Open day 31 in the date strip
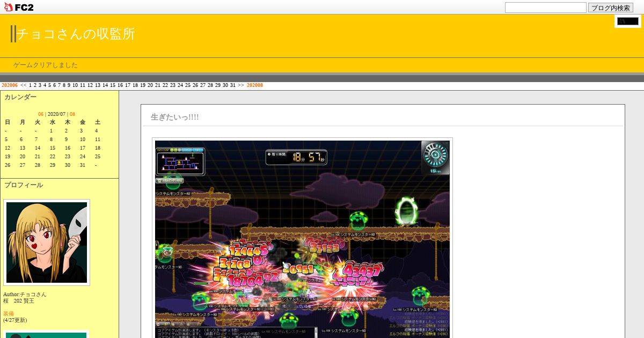 233,85
